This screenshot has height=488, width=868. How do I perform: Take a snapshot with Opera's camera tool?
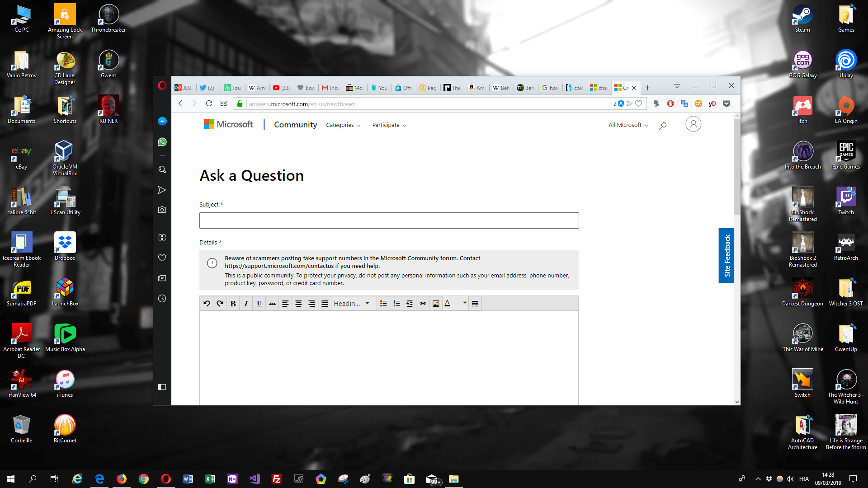(x=162, y=209)
